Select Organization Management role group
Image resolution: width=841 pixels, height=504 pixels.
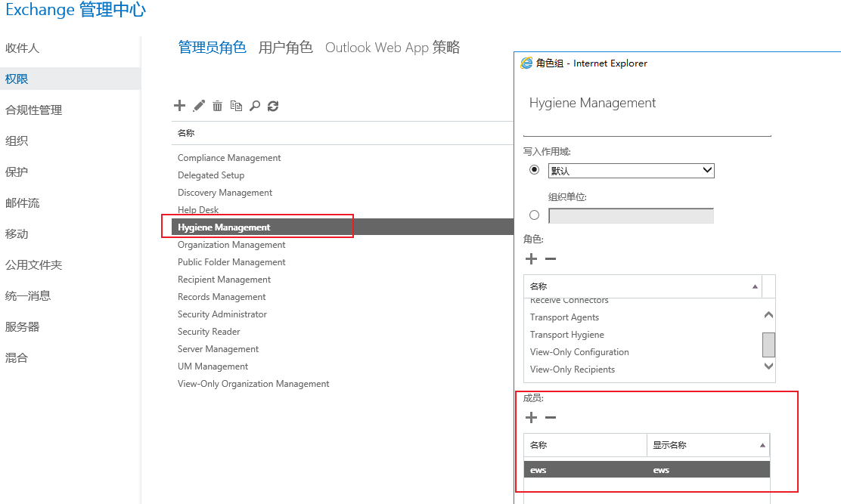tap(231, 245)
